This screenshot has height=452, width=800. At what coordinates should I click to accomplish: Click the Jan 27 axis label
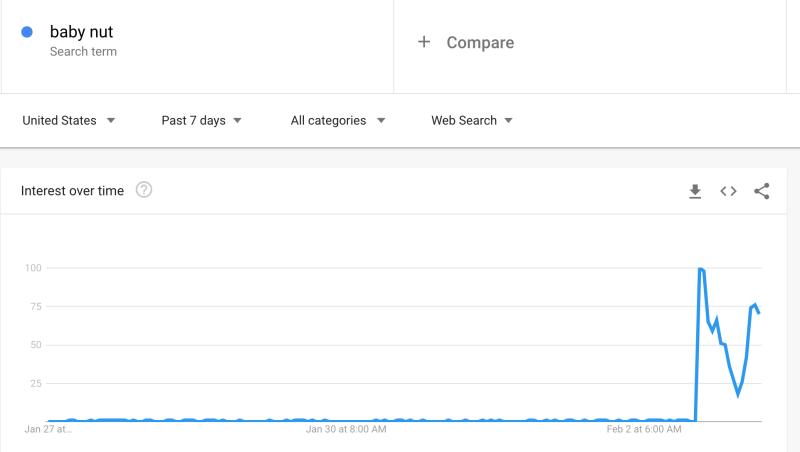tap(48, 429)
